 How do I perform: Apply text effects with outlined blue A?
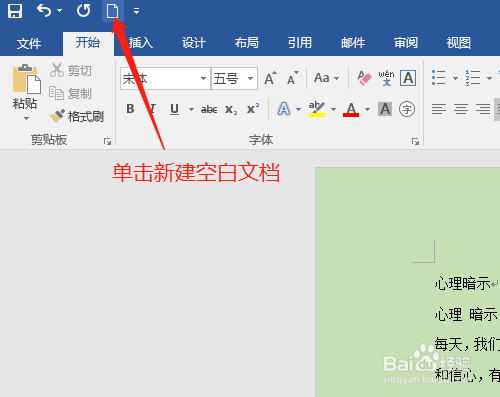tap(284, 109)
